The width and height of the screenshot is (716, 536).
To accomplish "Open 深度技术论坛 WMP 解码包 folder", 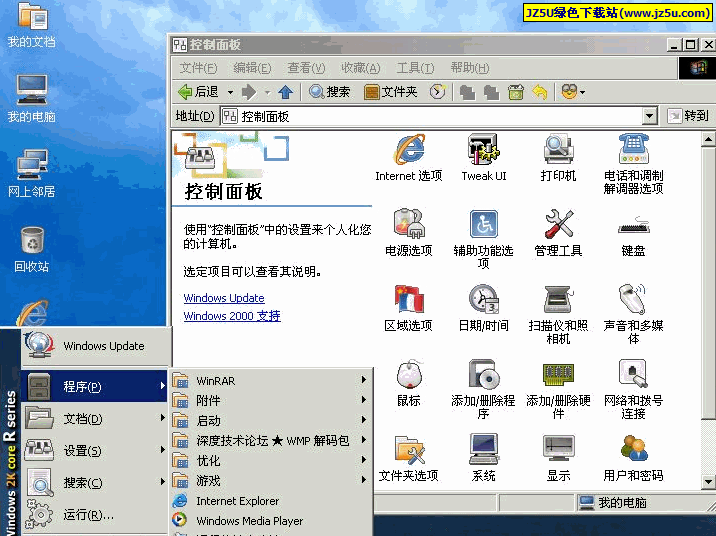I will [x=271, y=440].
